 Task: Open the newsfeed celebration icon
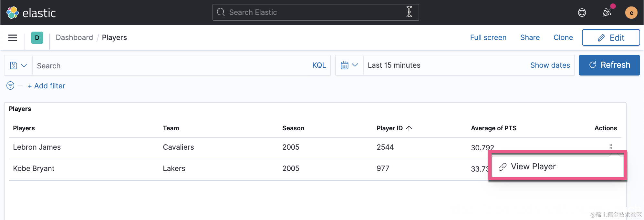pyautogui.click(x=607, y=13)
